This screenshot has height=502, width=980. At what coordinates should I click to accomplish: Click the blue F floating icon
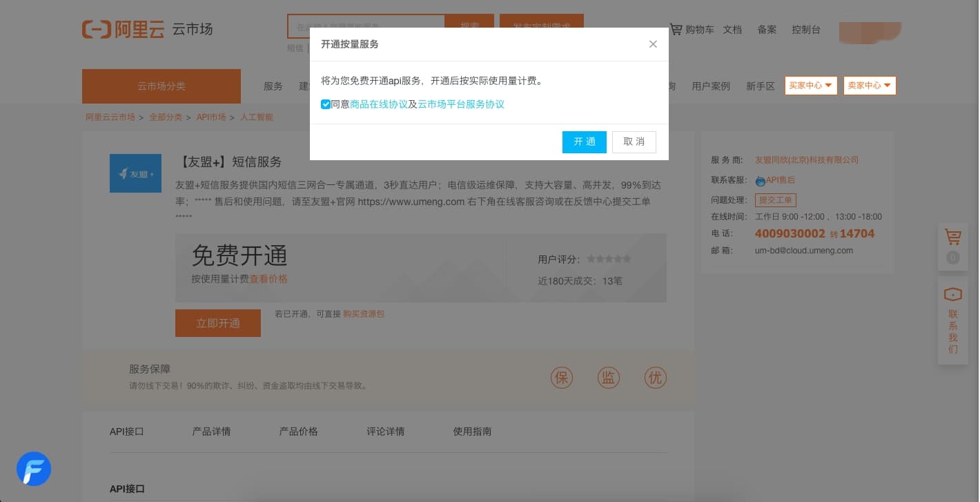coord(34,469)
